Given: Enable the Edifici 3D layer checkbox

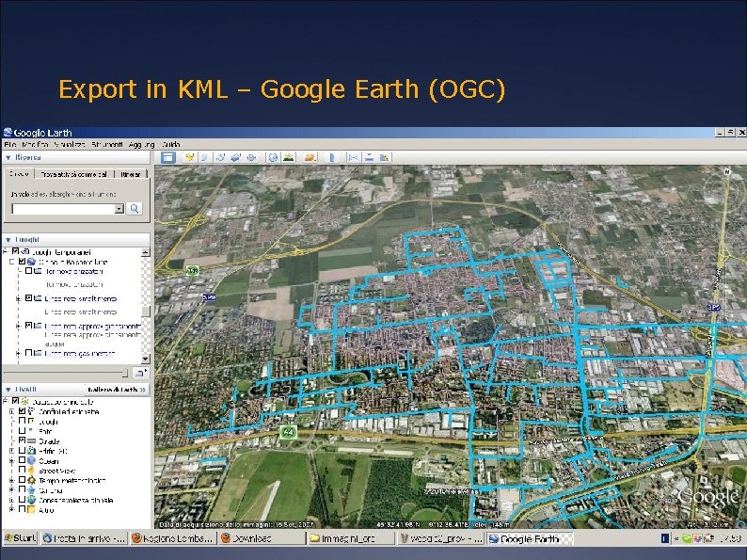Looking at the screenshot, I should click(x=22, y=451).
